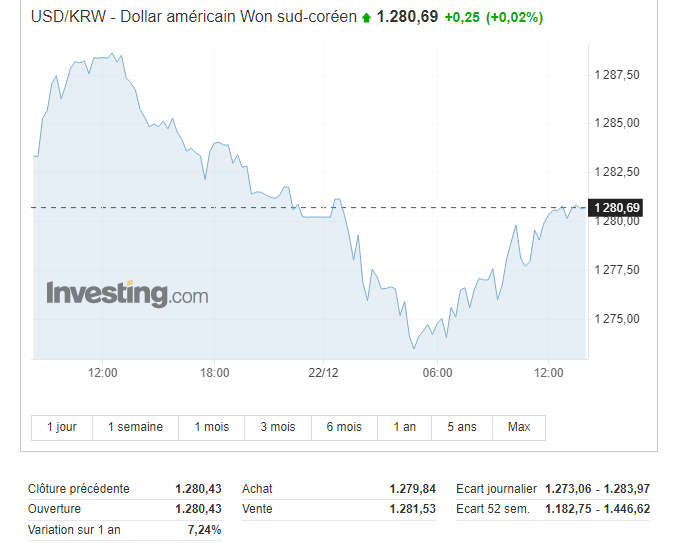Click the Vente value 1.281,53
The width and height of the screenshot is (674, 543).
coord(413,509)
